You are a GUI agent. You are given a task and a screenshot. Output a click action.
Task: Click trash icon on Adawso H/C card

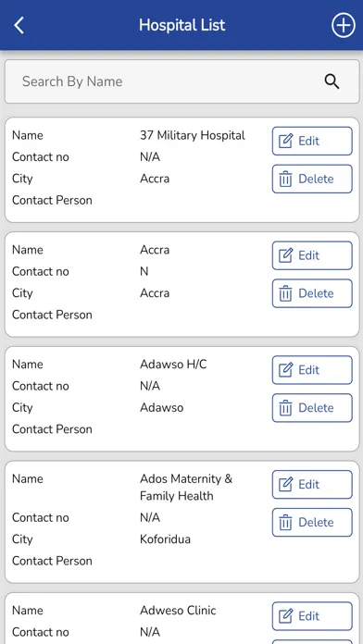(x=285, y=408)
